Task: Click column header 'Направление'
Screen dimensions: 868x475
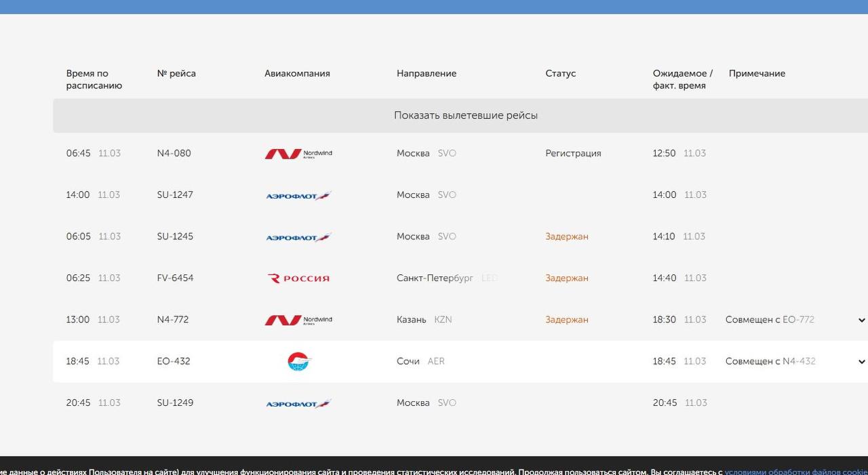Action: point(427,73)
